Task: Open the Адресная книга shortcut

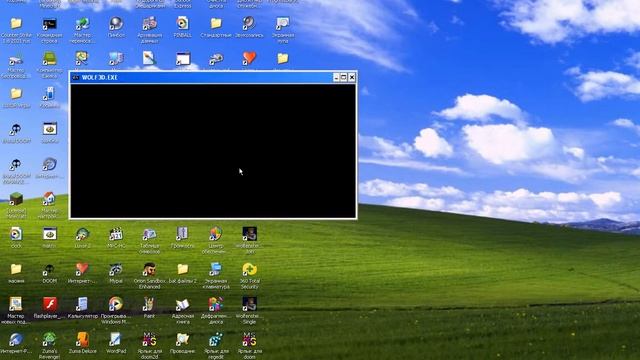Action: tap(182, 304)
